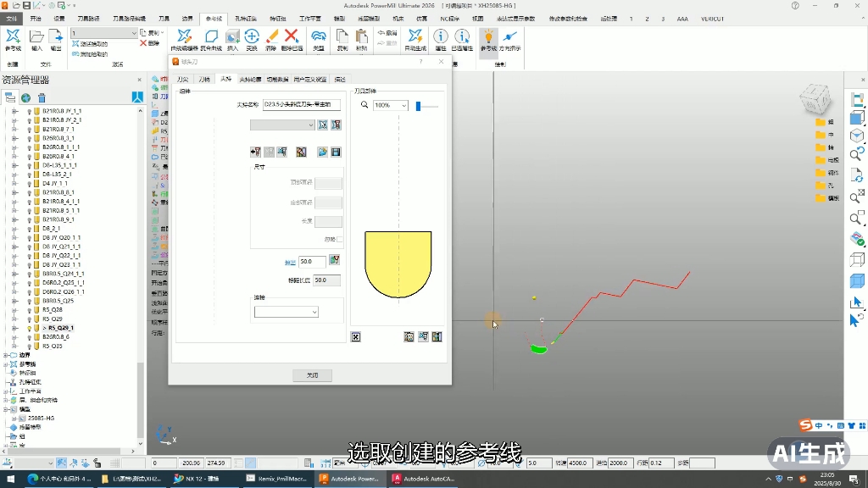Click the 关闭 close button in tool dialog
This screenshot has width=868, height=488.
click(x=312, y=375)
